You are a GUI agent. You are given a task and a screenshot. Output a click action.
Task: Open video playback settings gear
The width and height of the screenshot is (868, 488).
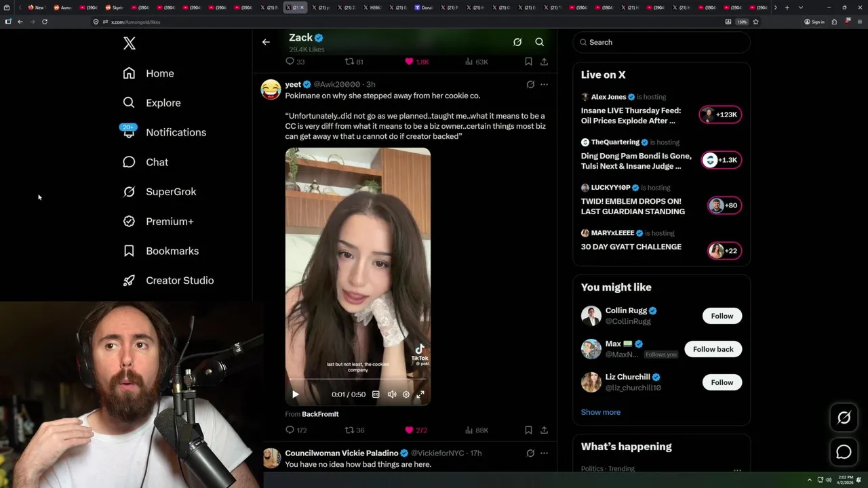pos(406,394)
